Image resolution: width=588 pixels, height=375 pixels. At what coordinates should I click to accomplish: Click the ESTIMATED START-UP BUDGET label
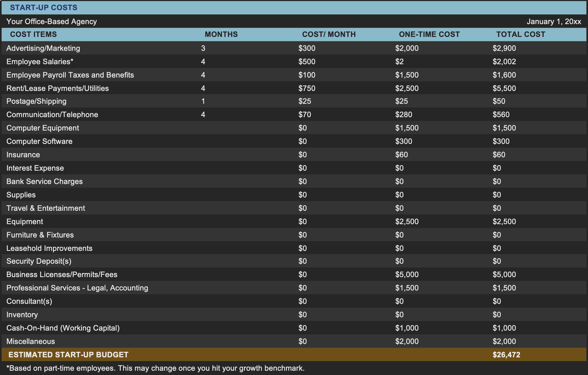click(68, 355)
